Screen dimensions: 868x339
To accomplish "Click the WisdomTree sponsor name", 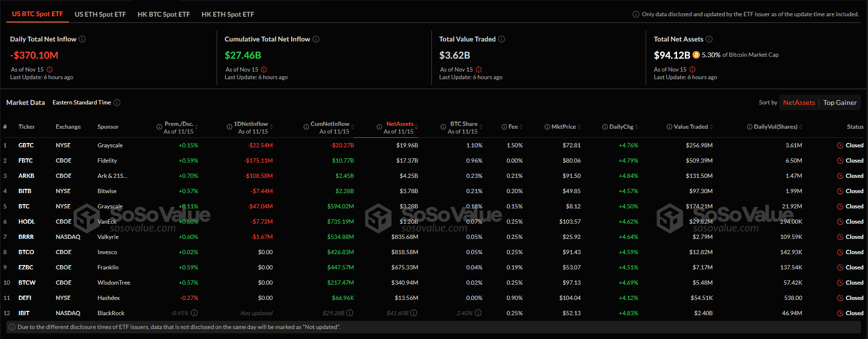I will (x=114, y=283).
